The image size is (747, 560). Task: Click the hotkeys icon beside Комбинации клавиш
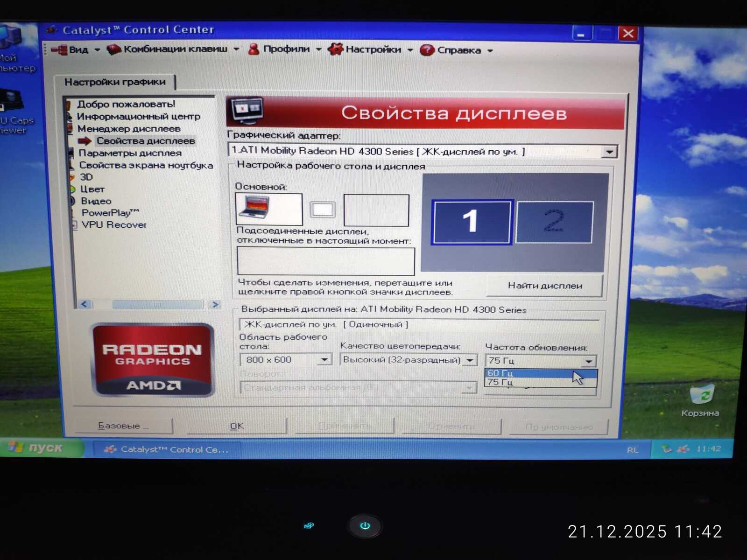click(x=114, y=49)
